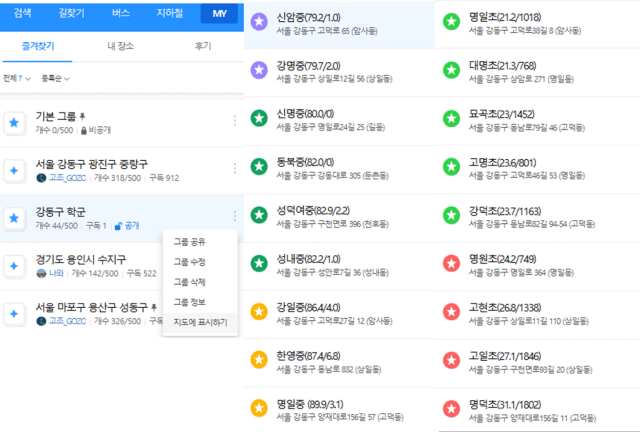Open more options for 강동구 학군

pyautogui.click(x=235, y=216)
